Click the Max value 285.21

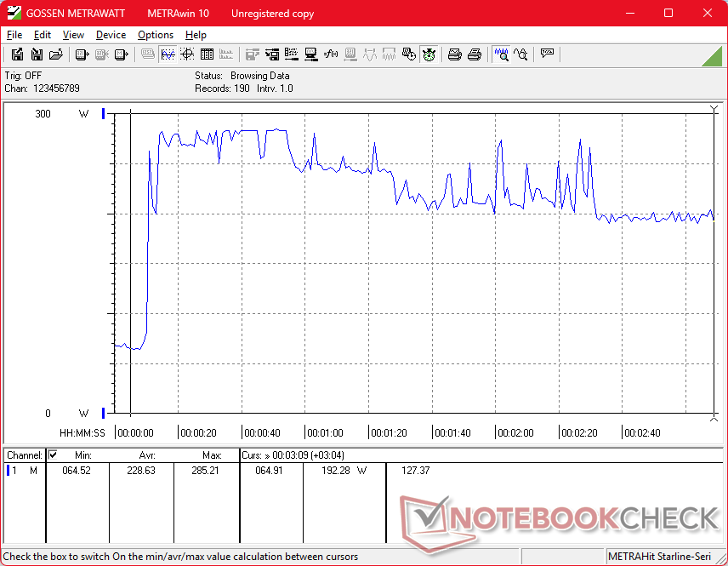tap(205, 471)
